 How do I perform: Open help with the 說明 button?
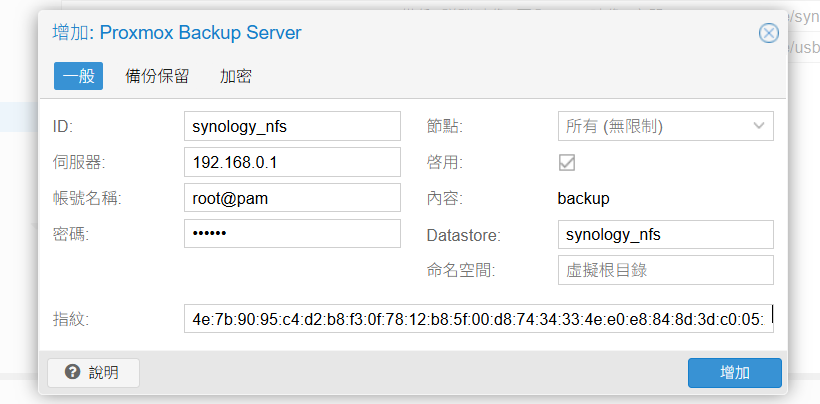tap(93, 373)
